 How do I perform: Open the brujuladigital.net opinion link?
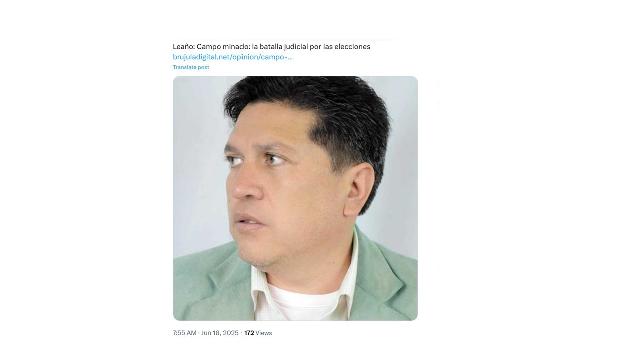(232, 57)
